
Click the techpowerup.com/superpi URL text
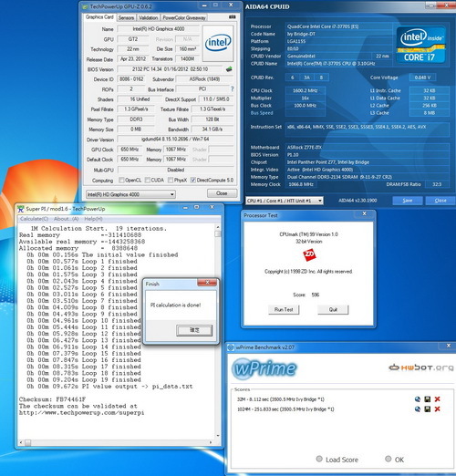[81, 412]
